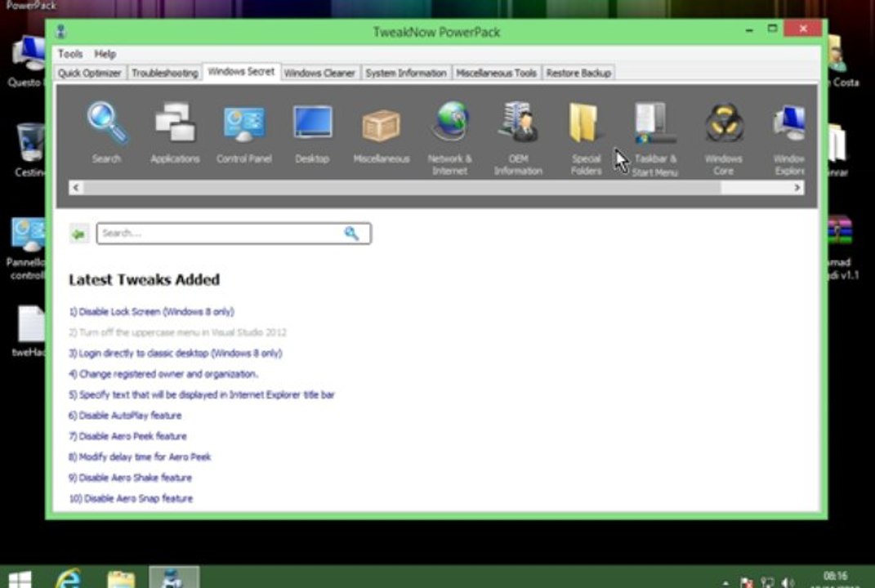Viewport: 875px width, 588px height.
Task: Open File Explorer from the taskbar
Action: tap(121, 579)
